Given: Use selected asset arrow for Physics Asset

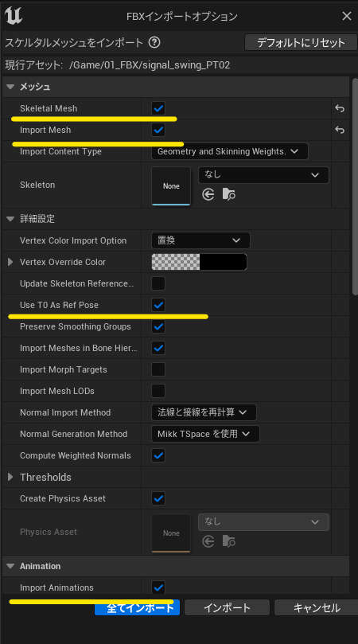Looking at the screenshot, I should (208, 542).
